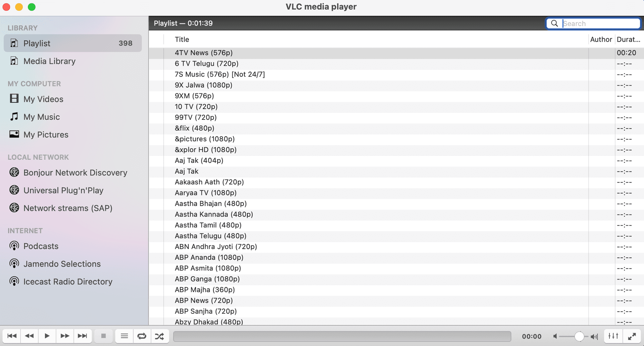Click the Media Library music file icon
Viewport: 644px width, 346px height.
(x=14, y=61)
